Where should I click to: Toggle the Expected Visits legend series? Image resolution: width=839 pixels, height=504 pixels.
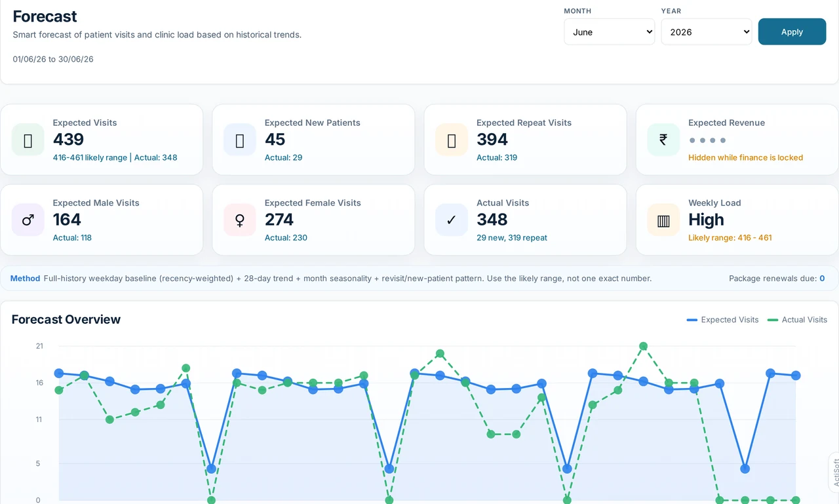point(723,320)
